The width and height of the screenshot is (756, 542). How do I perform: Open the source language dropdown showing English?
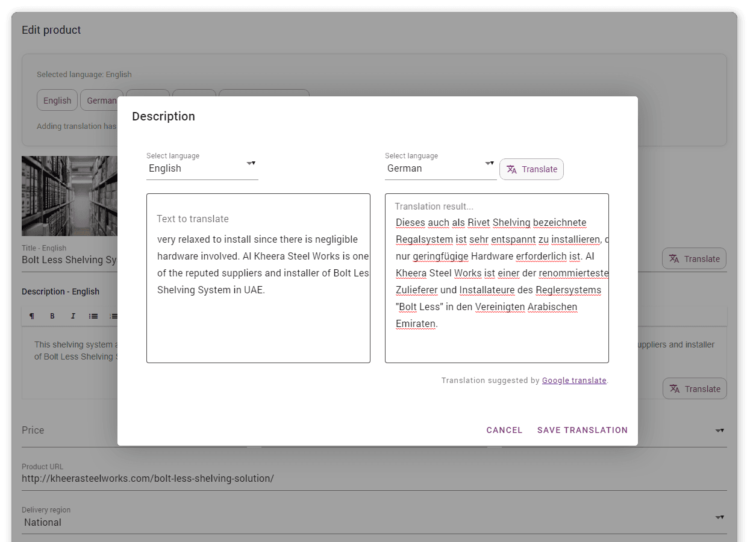pos(202,169)
